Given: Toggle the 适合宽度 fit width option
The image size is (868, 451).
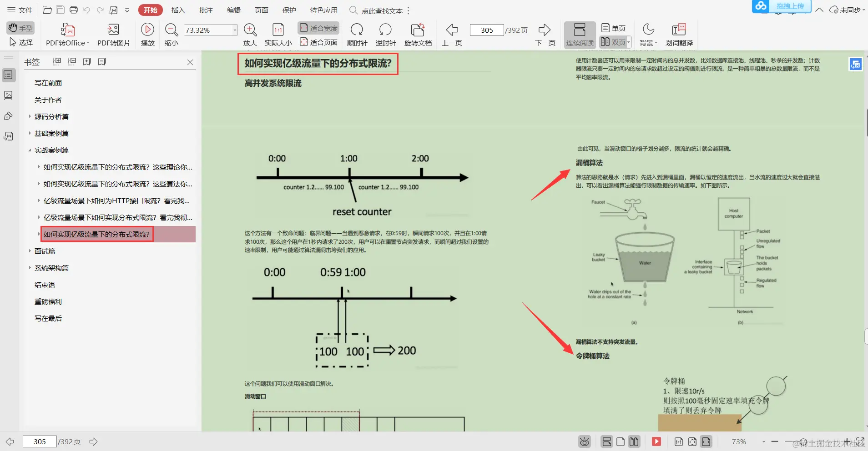Looking at the screenshot, I should tap(319, 28).
